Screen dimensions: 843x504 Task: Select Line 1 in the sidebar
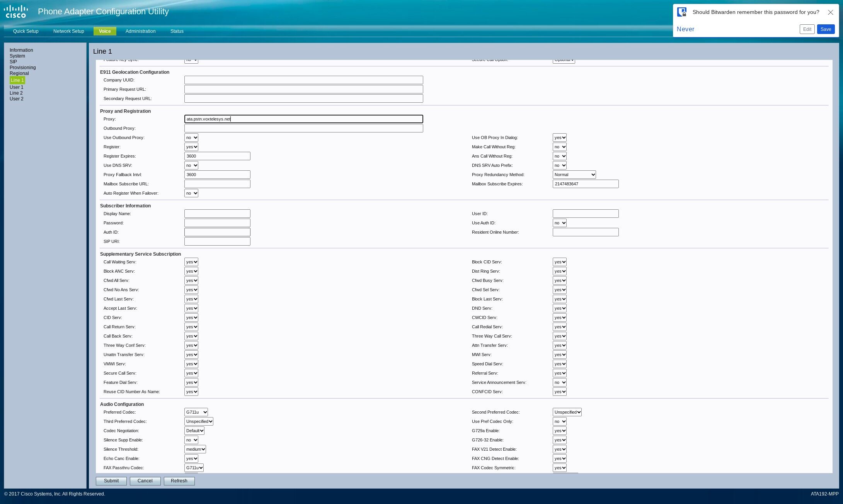(x=17, y=80)
